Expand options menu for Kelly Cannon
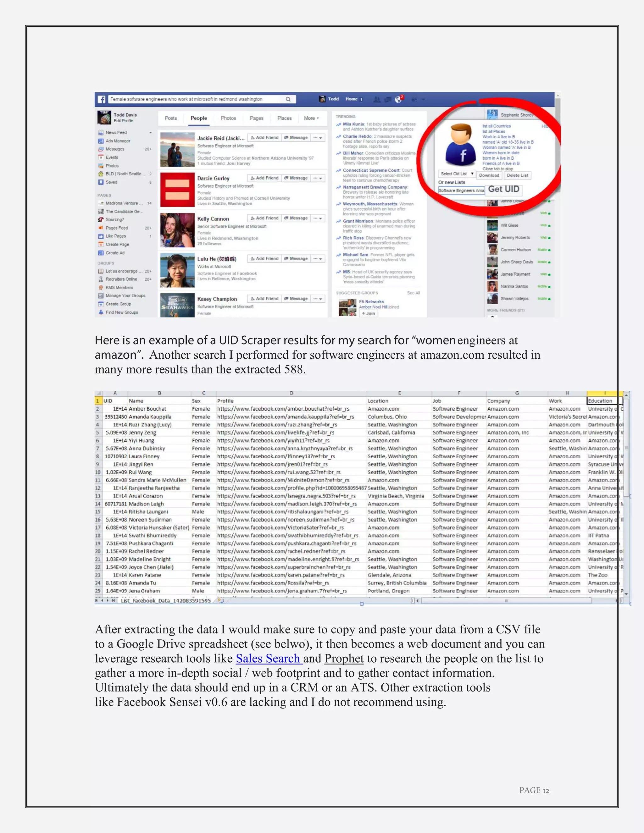644x833 pixels. (318, 218)
